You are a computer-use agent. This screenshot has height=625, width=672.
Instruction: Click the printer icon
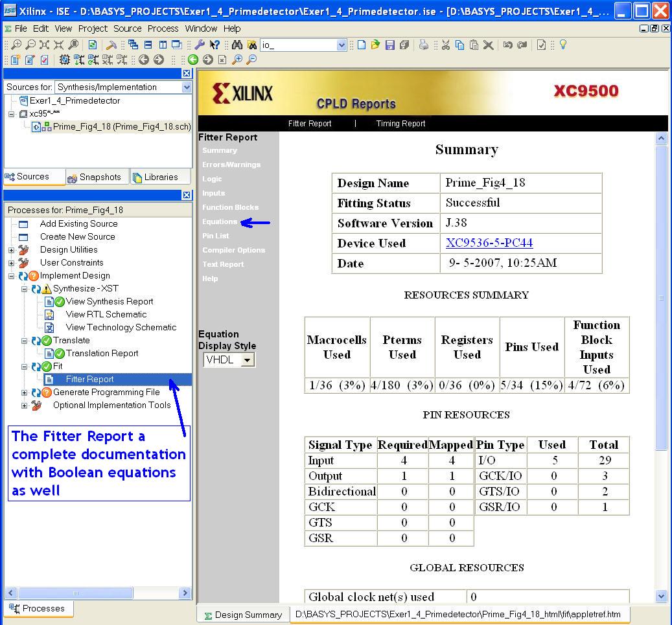tap(423, 45)
